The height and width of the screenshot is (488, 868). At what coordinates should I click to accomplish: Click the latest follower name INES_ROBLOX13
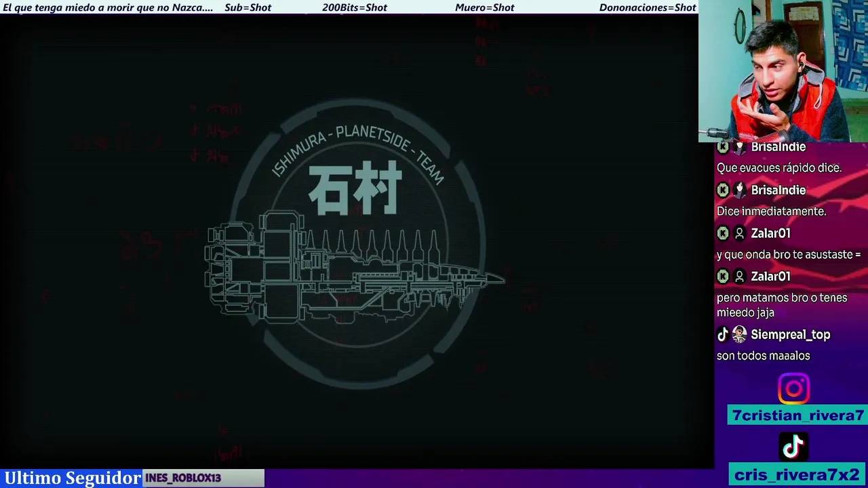coord(183,478)
